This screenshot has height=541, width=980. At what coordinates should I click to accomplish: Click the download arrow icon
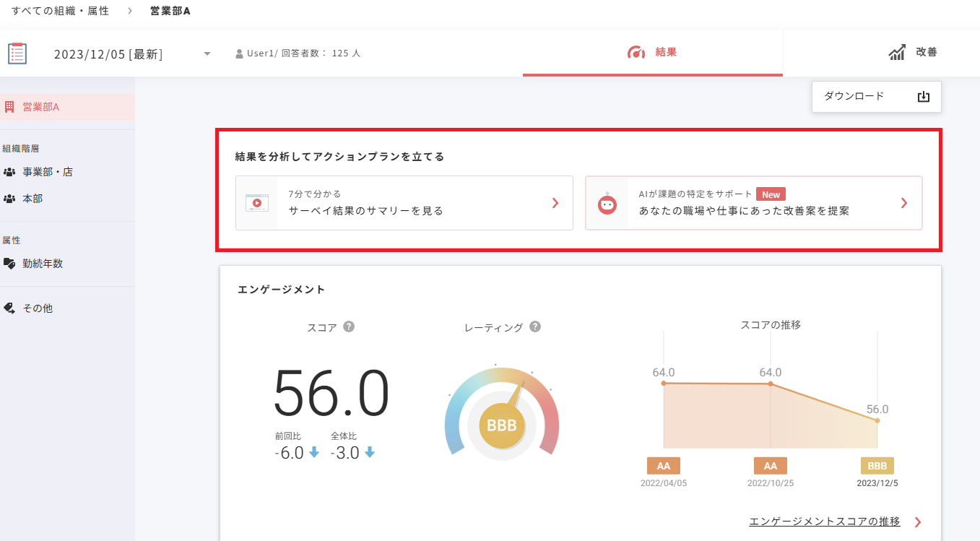[923, 97]
